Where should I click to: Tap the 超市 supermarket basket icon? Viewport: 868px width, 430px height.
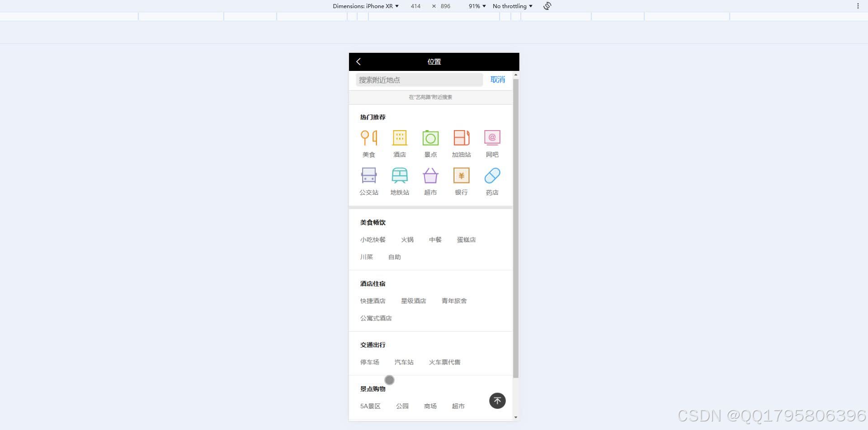(x=430, y=175)
